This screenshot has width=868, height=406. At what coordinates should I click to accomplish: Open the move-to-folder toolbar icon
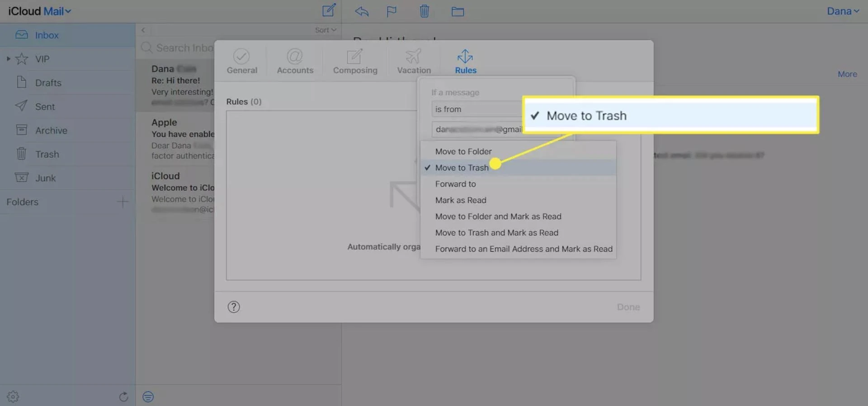pyautogui.click(x=458, y=11)
